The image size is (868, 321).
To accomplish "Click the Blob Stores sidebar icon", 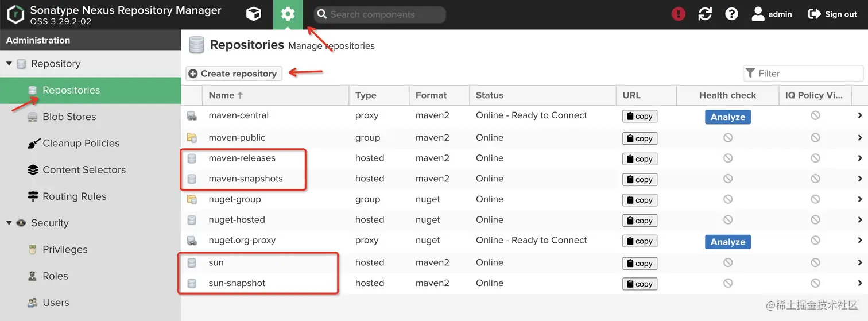I will pos(33,117).
